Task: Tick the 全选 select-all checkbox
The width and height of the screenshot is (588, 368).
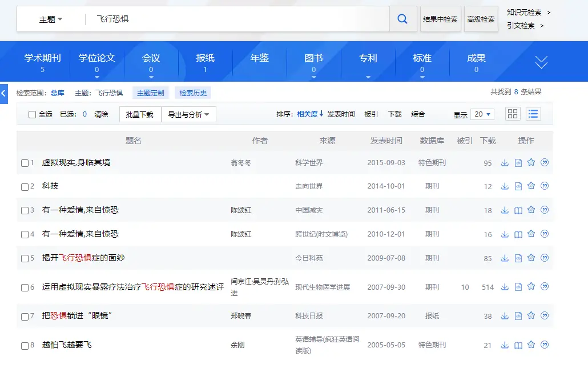Action: click(33, 114)
